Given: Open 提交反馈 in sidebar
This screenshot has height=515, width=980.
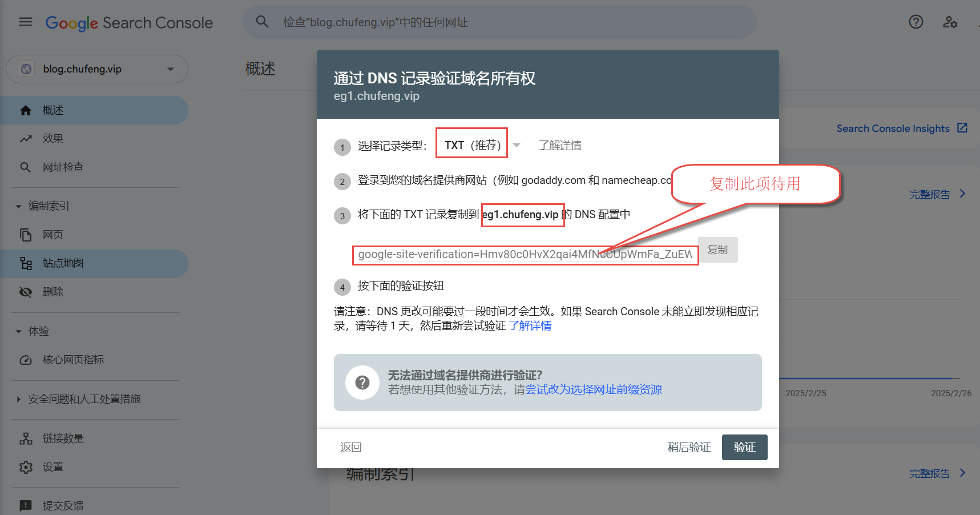Looking at the screenshot, I should [94, 506].
